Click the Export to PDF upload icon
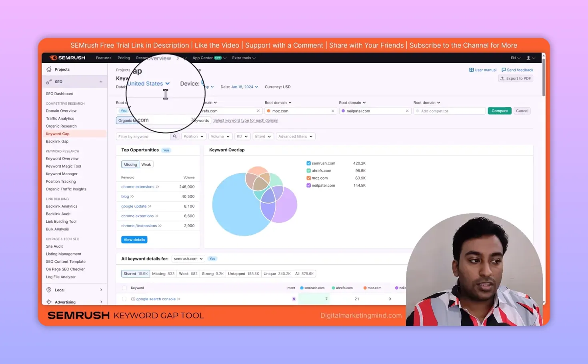The height and width of the screenshot is (364, 588). [x=502, y=78]
